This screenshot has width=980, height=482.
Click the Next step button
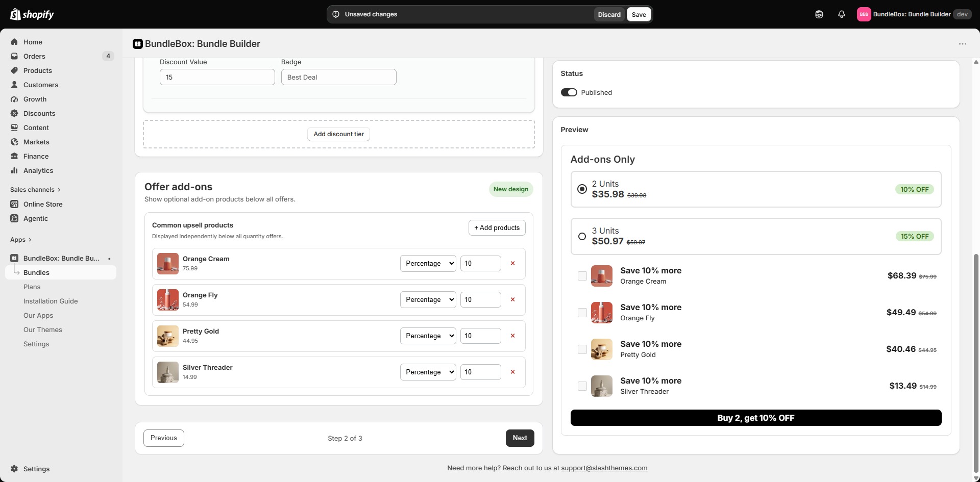(520, 438)
